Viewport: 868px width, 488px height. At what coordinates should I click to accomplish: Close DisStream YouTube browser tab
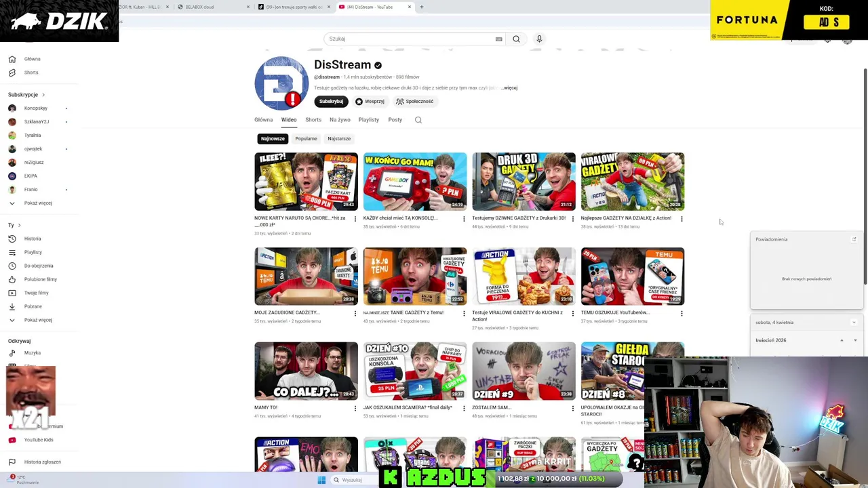[x=410, y=7]
